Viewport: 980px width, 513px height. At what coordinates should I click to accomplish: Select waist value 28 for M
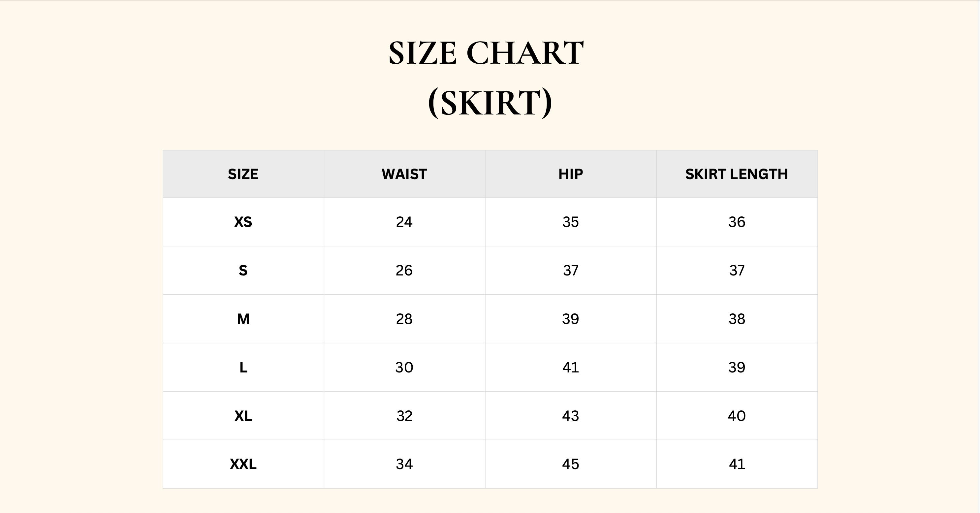tap(404, 319)
